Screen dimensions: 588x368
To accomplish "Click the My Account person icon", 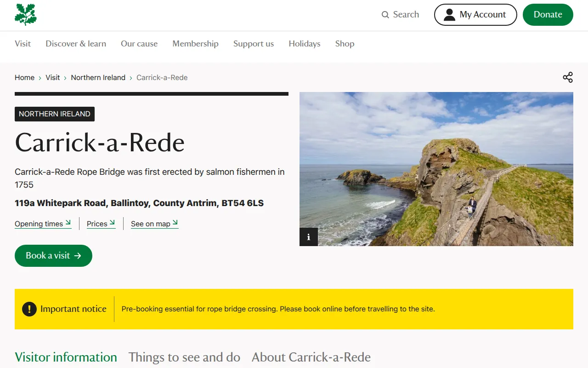I will 450,15.
